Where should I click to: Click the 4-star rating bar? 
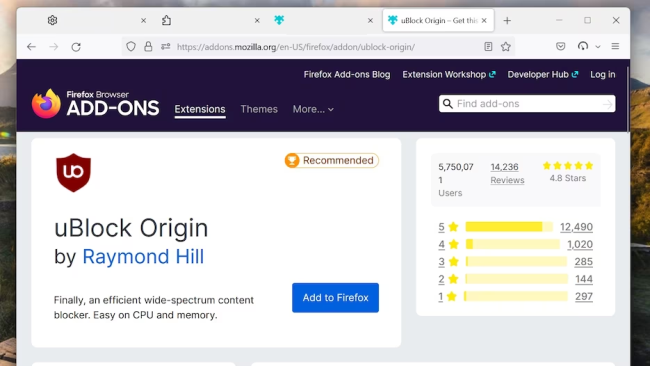[x=513, y=244]
